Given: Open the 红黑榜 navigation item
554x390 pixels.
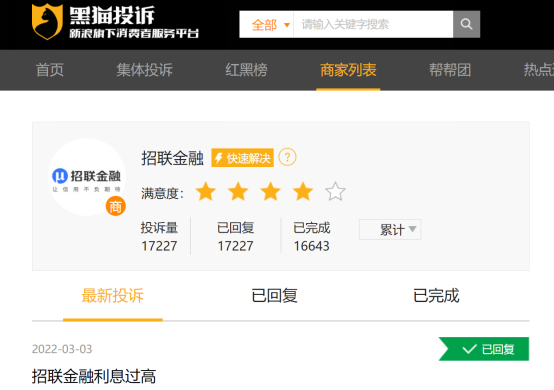Looking at the screenshot, I should 246,70.
